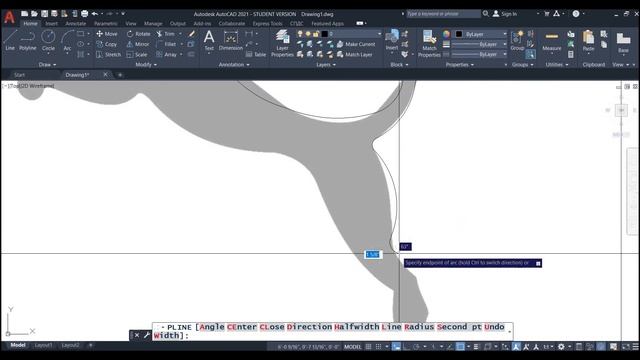The height and width of the screenshot is (360, 640).
Task: Toggle lineweight display in status bar
Action: [x=476, y=347]
